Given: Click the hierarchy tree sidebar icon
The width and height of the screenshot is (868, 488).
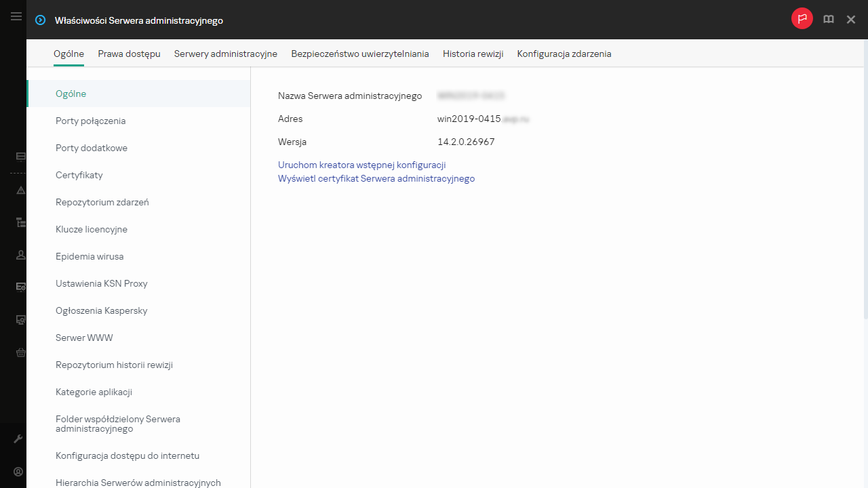Looking at the screenshot, I should click(x=20, y=222).
